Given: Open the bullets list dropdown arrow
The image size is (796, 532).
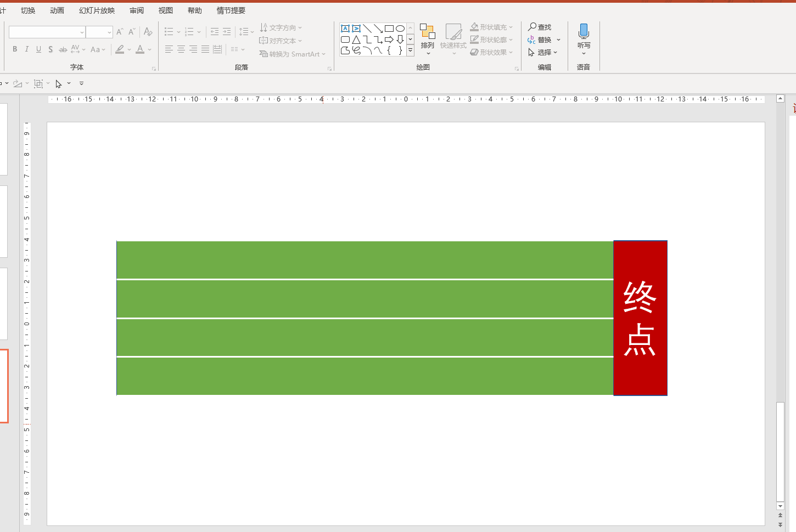Looking at the screenshot, I should (x=178, y=32).
